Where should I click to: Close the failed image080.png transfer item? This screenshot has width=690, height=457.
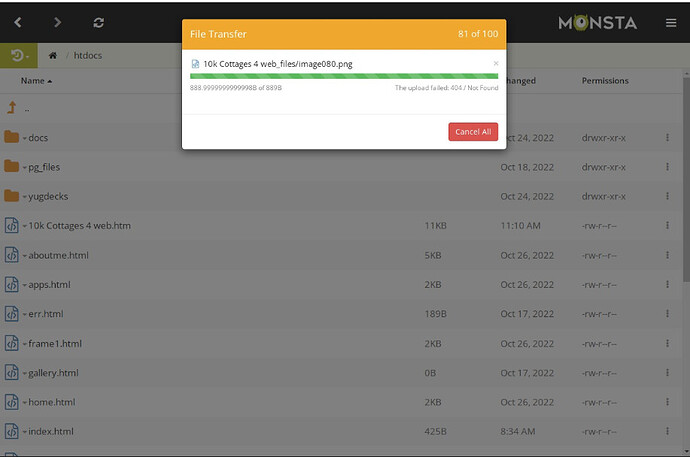(495, 63)
